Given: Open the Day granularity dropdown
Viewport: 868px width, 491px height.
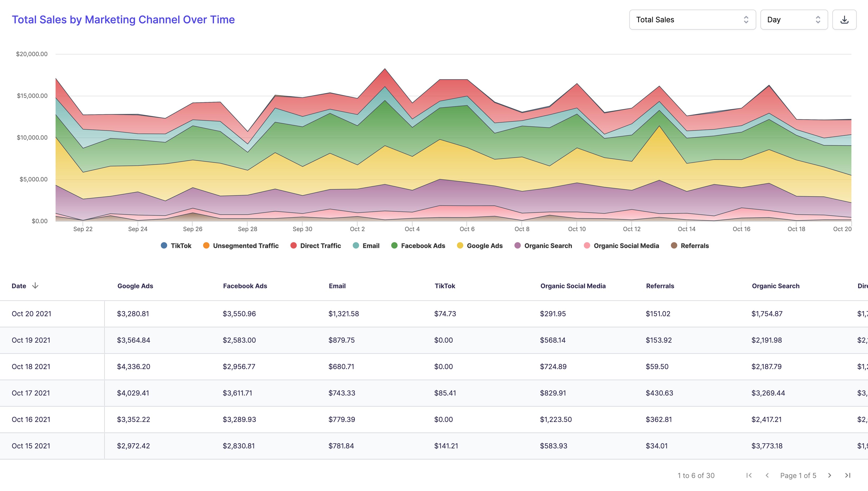Looking at the screenshot, I should pos(794,20).
